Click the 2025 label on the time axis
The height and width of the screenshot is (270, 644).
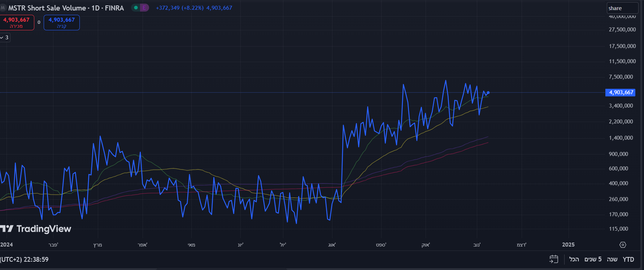[569, 245]
